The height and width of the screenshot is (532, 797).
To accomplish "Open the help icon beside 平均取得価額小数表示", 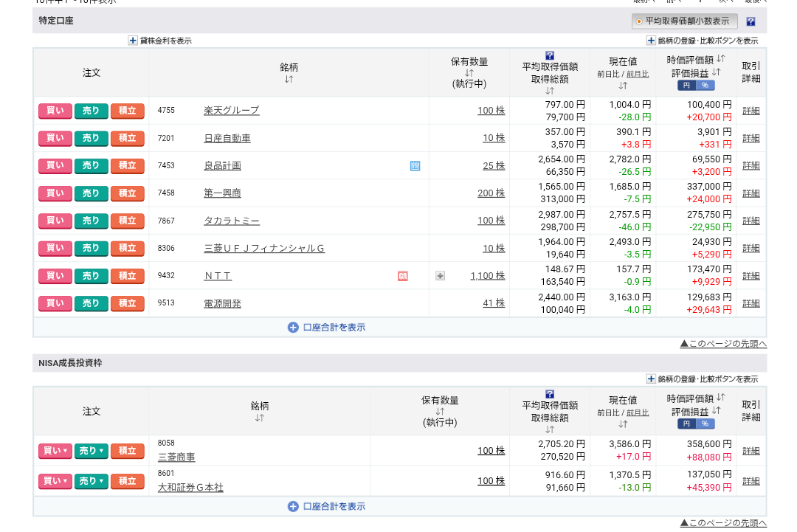I will click(751, 22).
